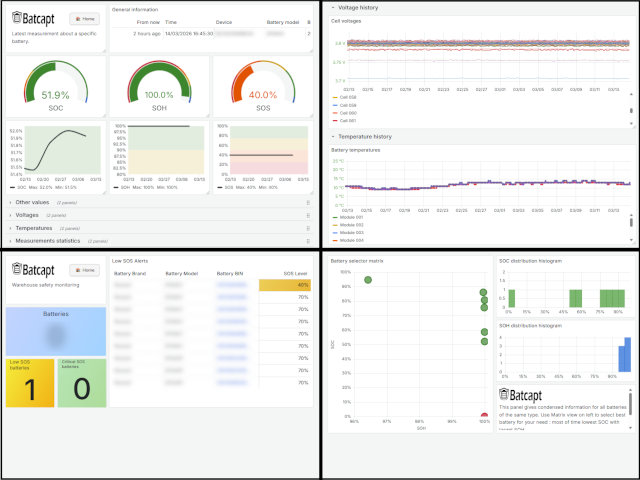Expand the Other values row
The image size is (640, 480).
(x=32, y=202)
